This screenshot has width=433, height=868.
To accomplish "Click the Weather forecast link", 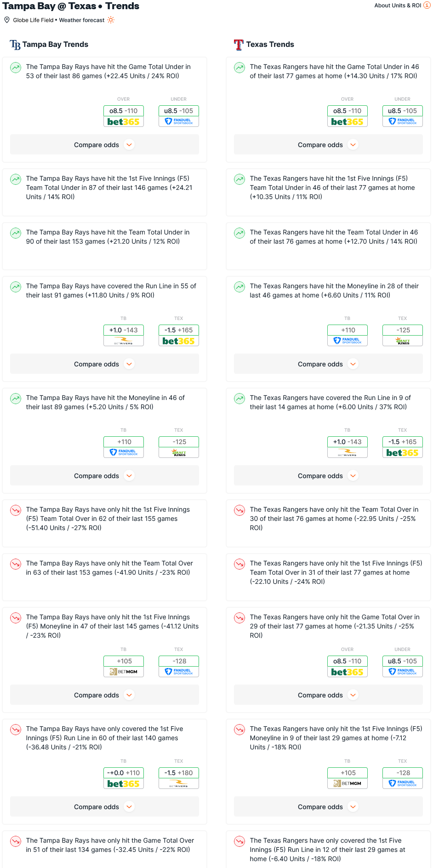I will 82,20.
